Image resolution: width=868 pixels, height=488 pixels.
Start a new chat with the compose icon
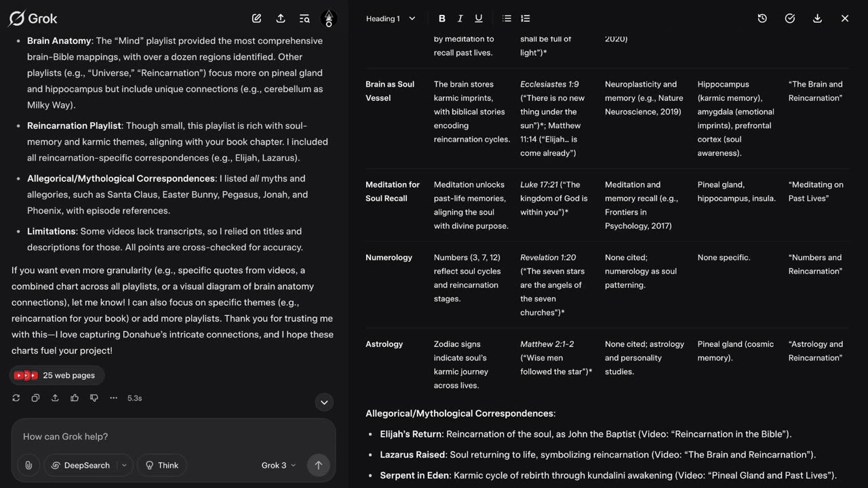coord(256,18)
